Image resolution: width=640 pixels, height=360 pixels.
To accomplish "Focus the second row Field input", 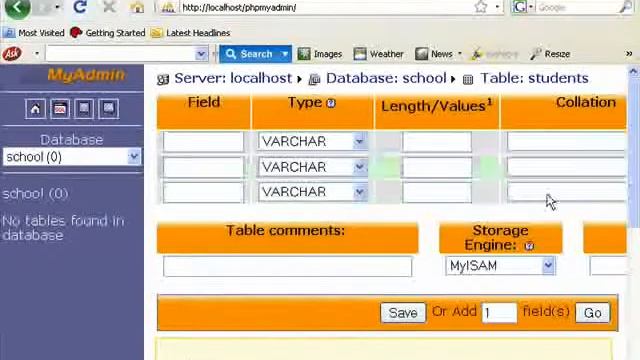I will click(203, 167).
